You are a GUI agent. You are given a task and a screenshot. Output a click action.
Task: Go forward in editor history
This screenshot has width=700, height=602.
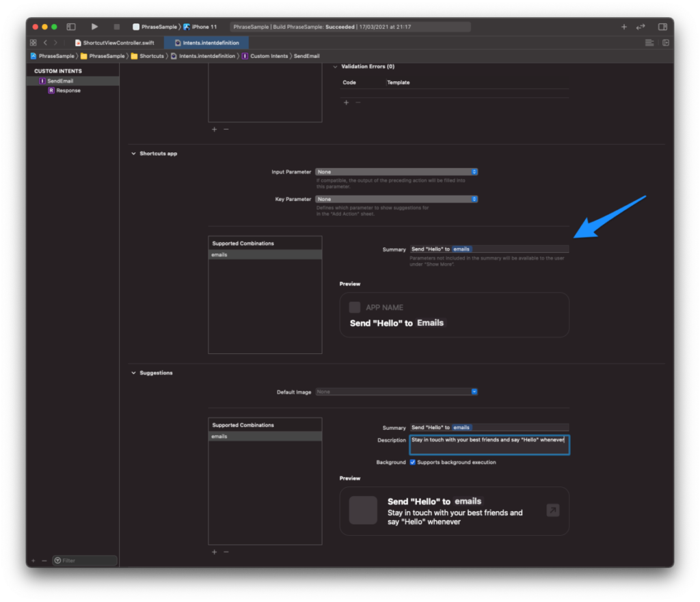tap(55, 43)
